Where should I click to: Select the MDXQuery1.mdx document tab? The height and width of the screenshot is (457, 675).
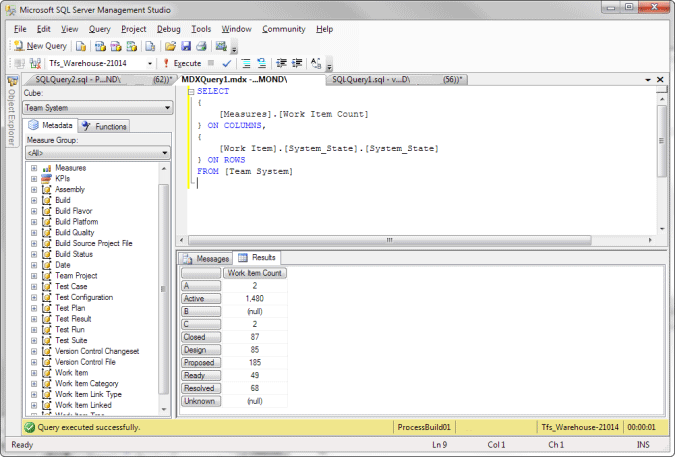click(251, 79)
